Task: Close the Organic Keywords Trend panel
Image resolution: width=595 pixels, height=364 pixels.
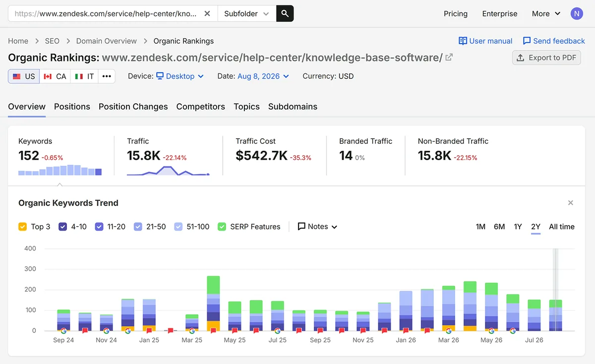Action: pyautogui.click(x=571, y=203)
